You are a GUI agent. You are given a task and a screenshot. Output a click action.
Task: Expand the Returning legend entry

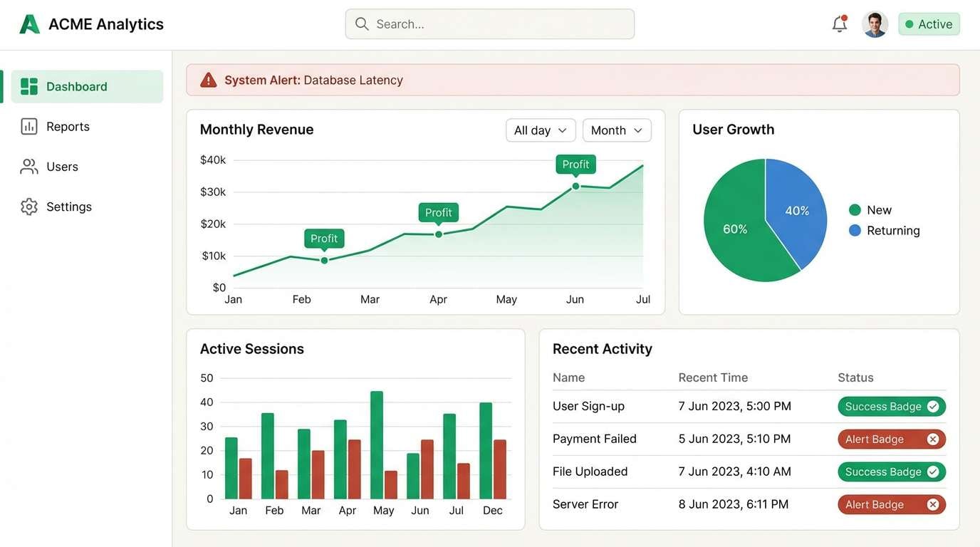coord(893,230)
